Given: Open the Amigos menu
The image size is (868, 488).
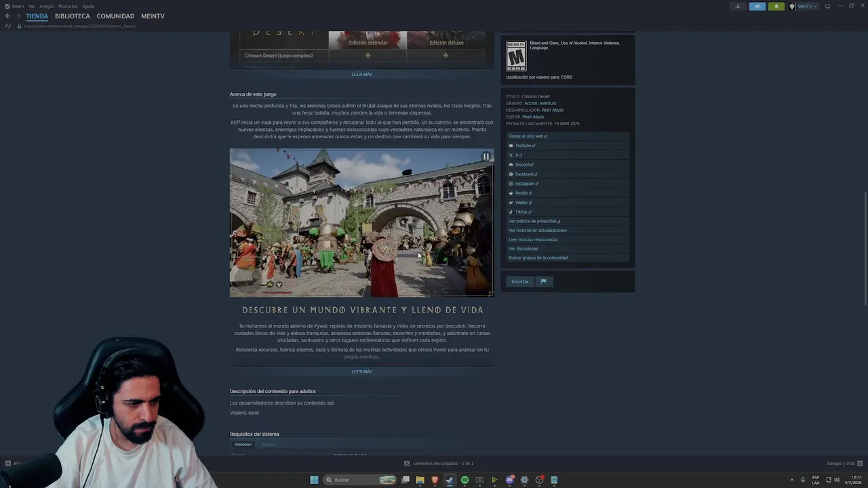Looking at the screenshot, I should [47, 6].
